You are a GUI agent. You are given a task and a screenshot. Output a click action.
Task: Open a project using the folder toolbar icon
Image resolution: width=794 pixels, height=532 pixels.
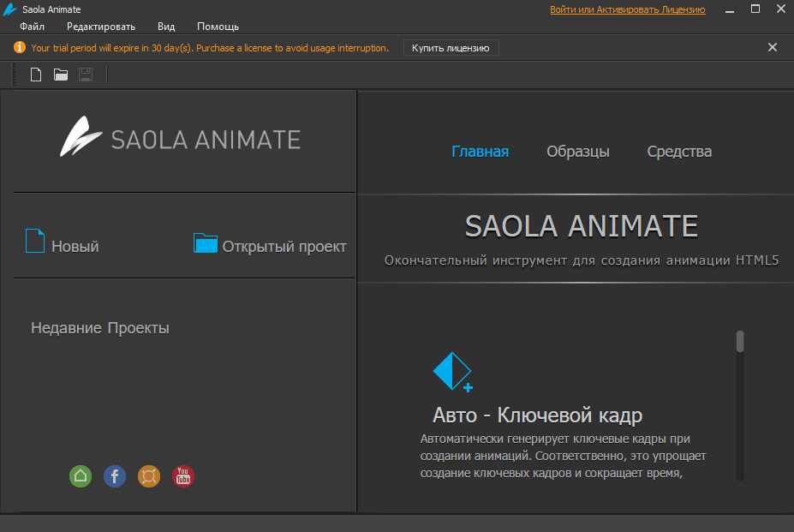pos(60,75)
